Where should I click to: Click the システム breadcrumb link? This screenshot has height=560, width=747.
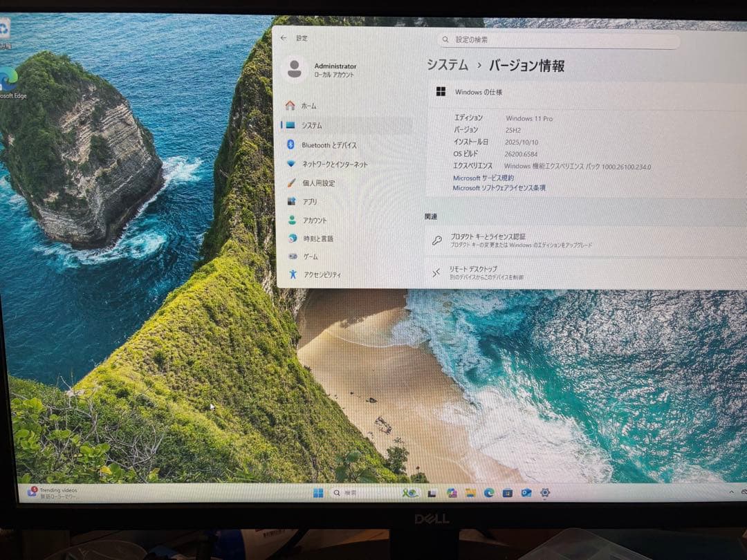[x=446, y=65]
